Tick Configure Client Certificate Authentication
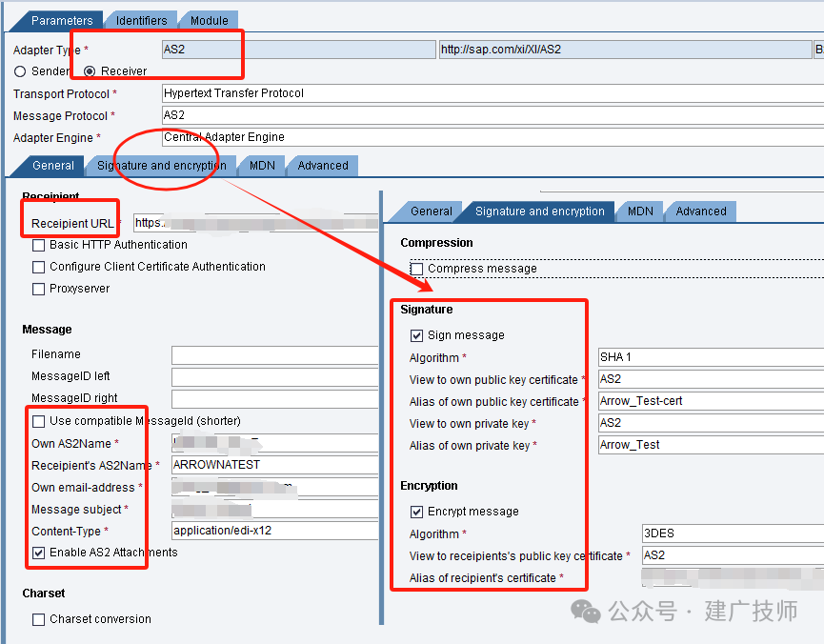The width and height of the screenshot is (824, 644). 38,267
